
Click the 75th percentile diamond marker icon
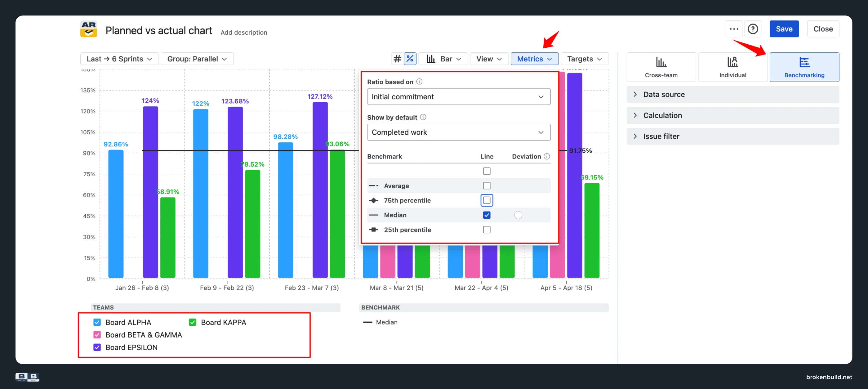(x=373, y=200)
